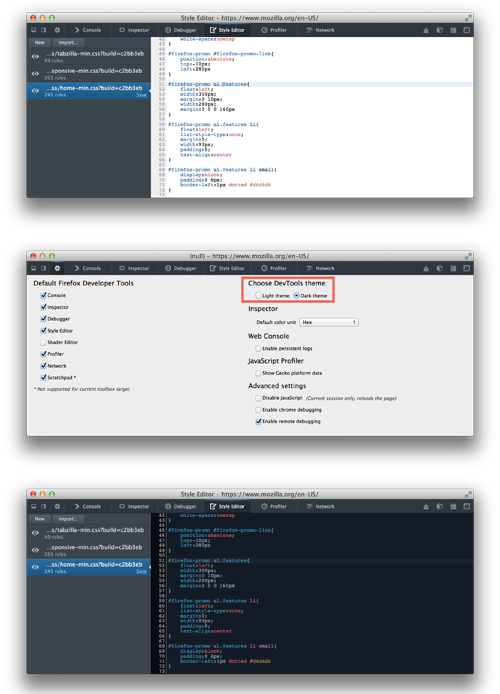Click the Debugger tab icon in the dark-theme editor window
500x694 pixels.
pos(168,506)
